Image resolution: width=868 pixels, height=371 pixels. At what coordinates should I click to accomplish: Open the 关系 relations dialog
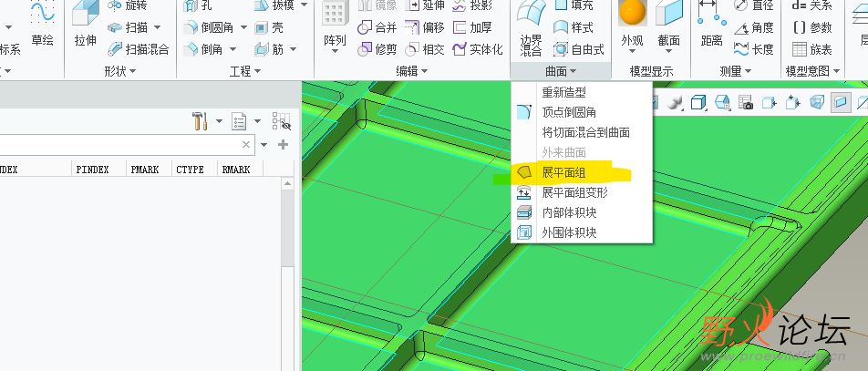(x=812, y=5)
